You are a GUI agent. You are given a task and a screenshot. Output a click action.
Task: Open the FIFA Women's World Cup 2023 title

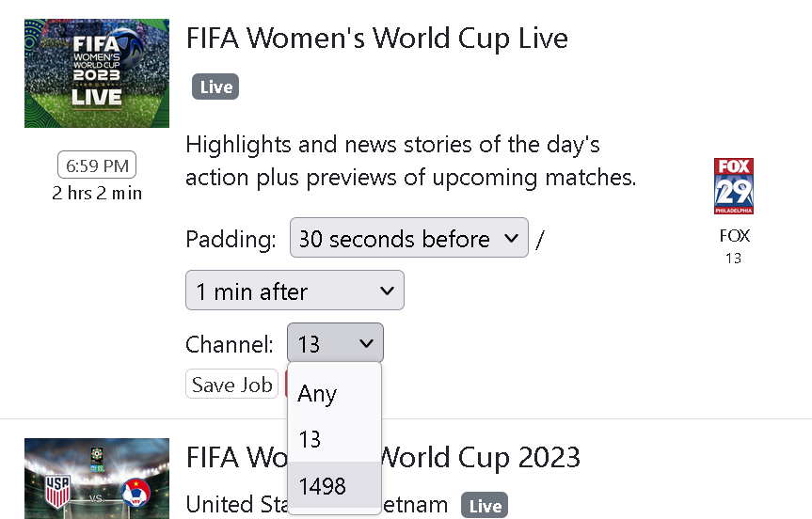pyautogui.click(x=383, y=458)
